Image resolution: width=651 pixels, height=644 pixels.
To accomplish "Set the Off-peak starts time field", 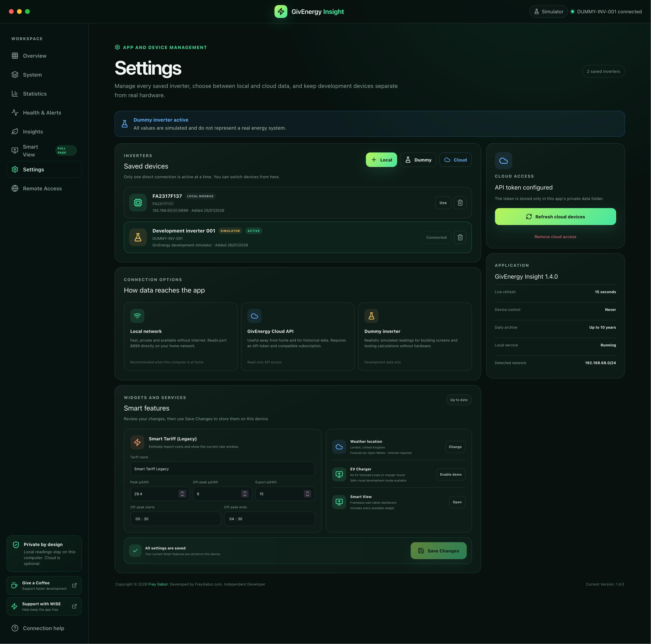I will click(x=175, y=519).
